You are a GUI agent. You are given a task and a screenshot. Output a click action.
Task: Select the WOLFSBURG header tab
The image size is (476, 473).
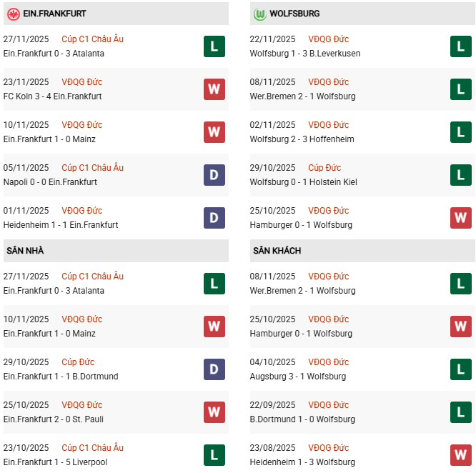pyautogui.click(x=294, y=14)
